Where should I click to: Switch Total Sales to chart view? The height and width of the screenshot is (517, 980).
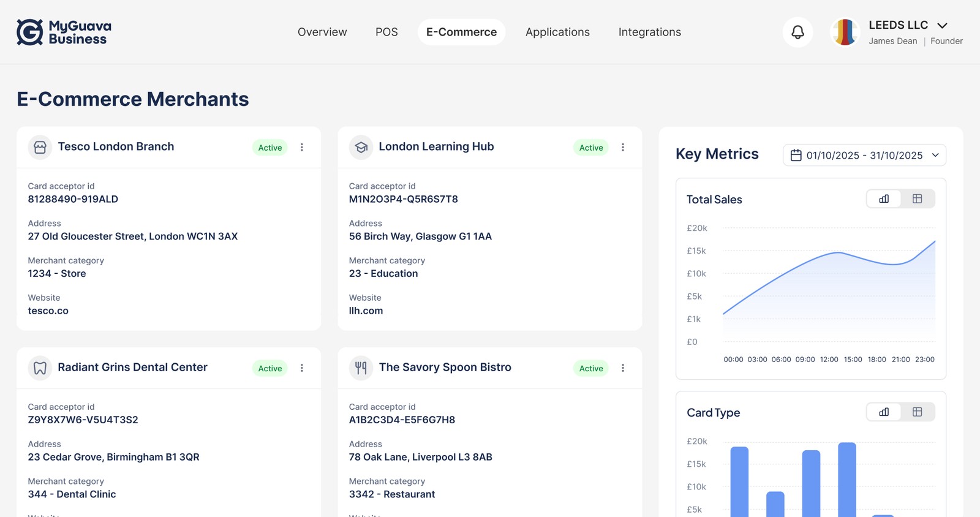coord(884,198)
